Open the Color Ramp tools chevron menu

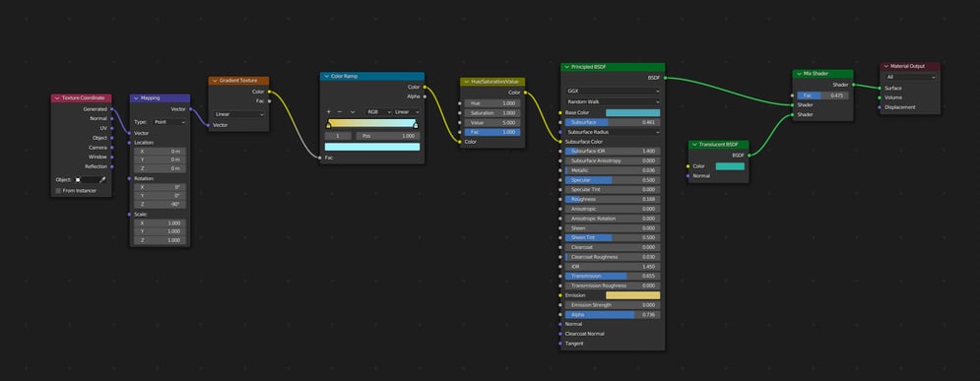353,112
